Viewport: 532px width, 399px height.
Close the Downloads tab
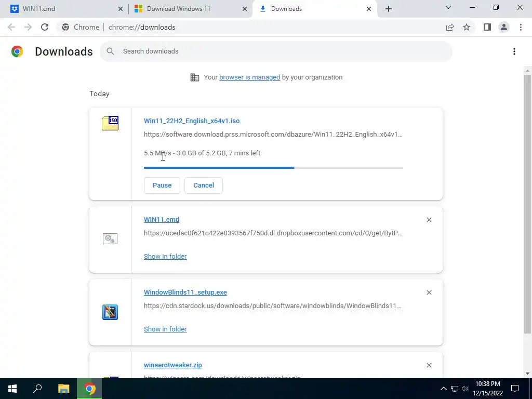pos(369,9)
